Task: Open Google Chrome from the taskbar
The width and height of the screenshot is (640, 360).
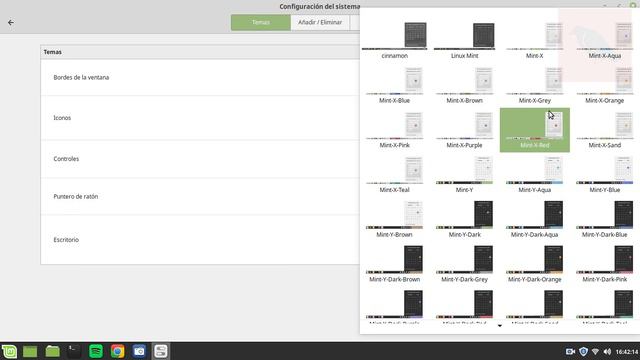Action: point(118,351)
